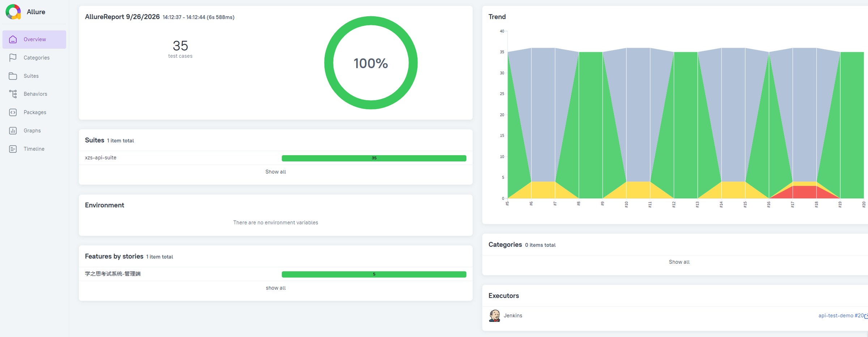
Task: Switch to the Packages view
Action: 34,112
